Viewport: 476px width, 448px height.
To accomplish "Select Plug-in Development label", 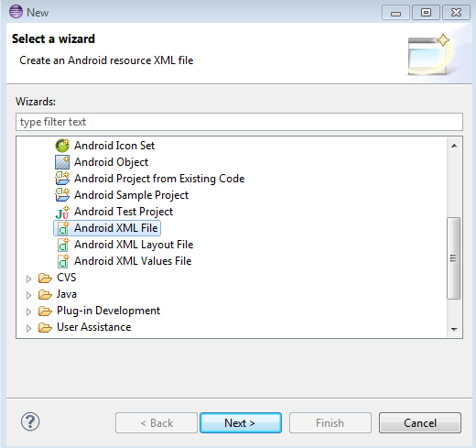I will tap(108, 311).
